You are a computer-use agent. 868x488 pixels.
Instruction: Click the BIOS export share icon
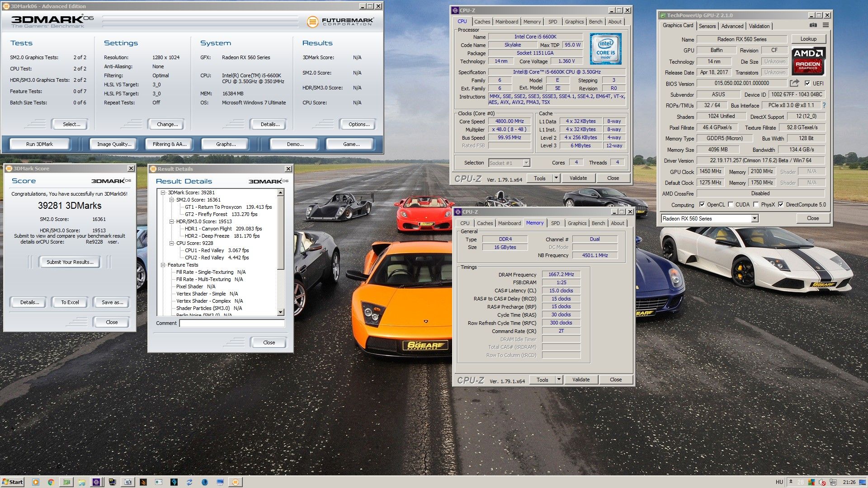click(794, 83)
